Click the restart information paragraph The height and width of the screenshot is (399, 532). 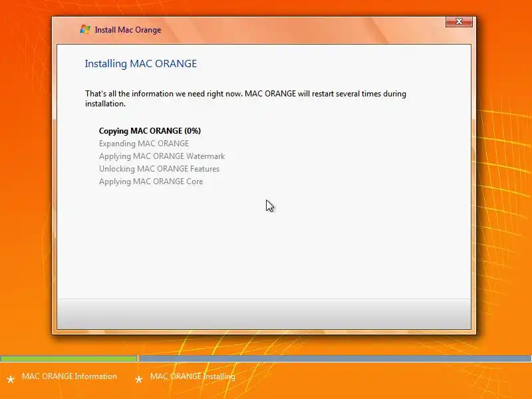pos(245,98)
